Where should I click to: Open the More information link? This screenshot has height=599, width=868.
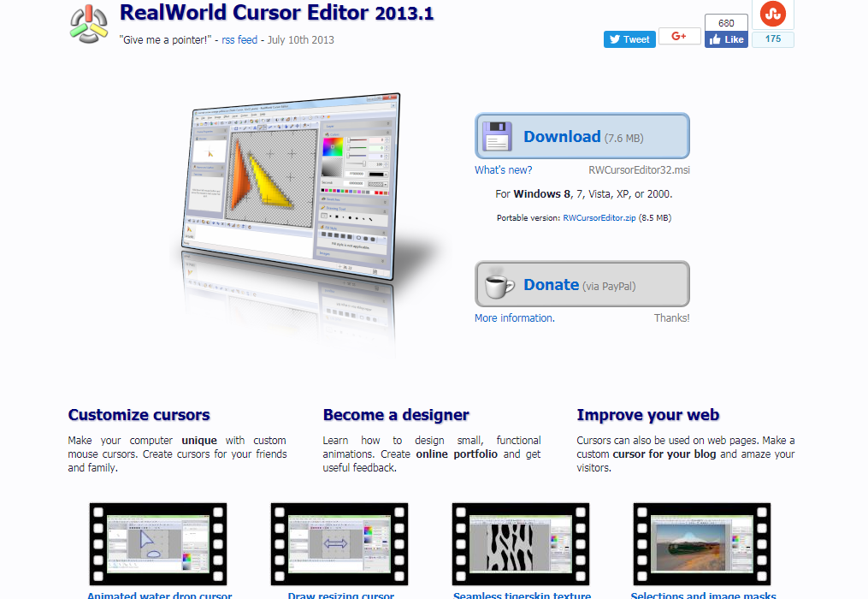(514, 318)
